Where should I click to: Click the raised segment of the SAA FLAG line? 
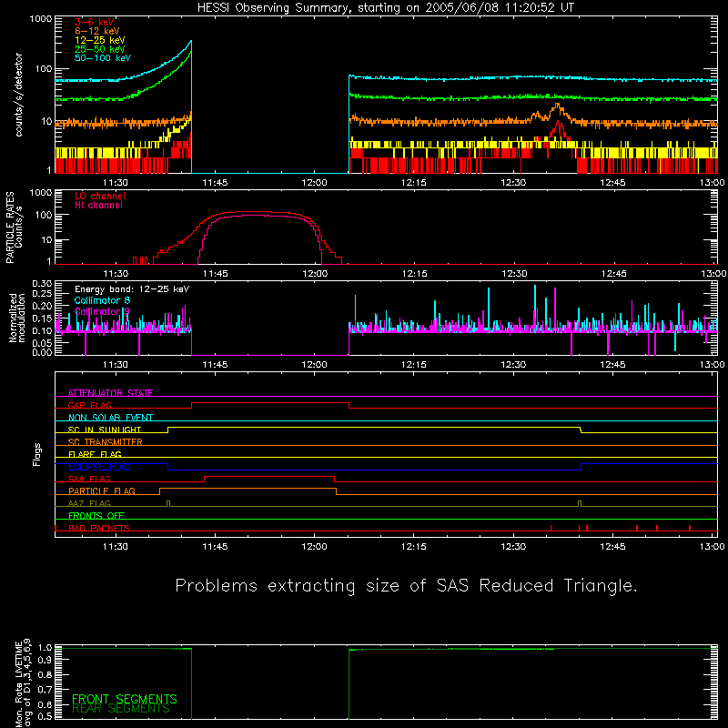click(269, 476)
